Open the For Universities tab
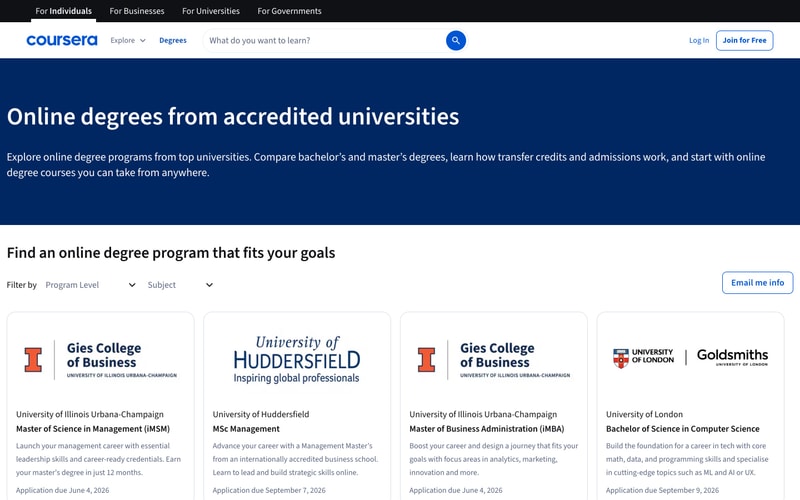800x500 pixels. click(x=211, y=11)
